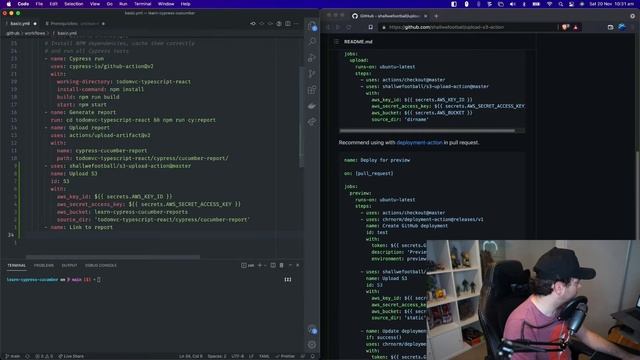The width and height of the screenshot is (640, 360).
Task: Click the volume icon in macOS menu bar
Action: tap(513, 4)
